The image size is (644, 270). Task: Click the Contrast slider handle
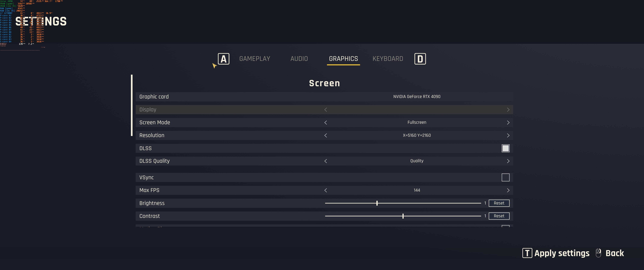pos(403,216)
